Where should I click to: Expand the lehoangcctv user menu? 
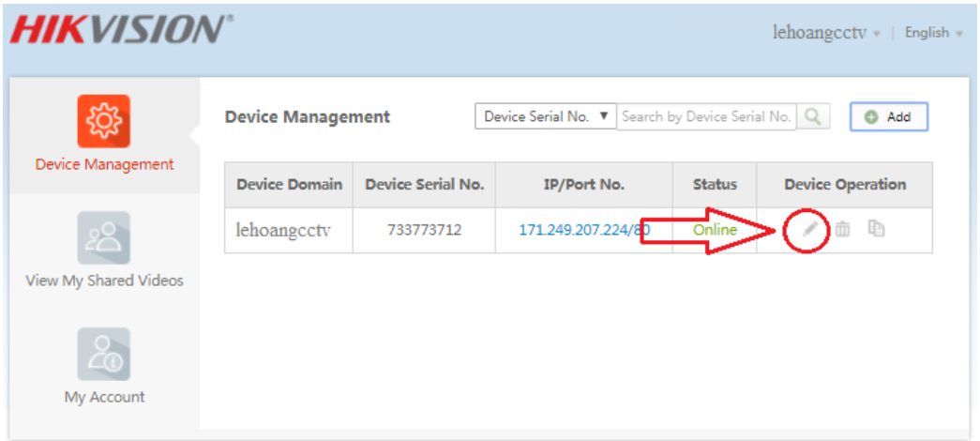[x=826, y=33]
